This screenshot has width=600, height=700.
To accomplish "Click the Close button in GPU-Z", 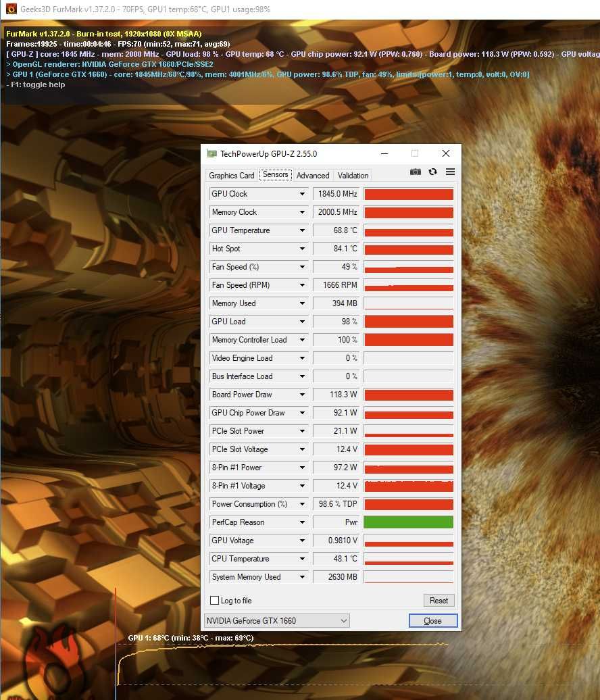I will coord(432,620).
